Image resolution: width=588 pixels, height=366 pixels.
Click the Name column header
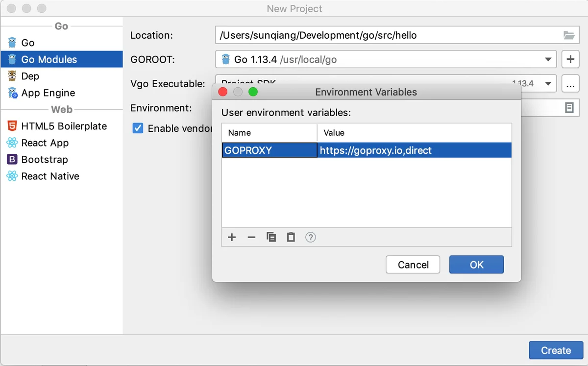[269, 133]
